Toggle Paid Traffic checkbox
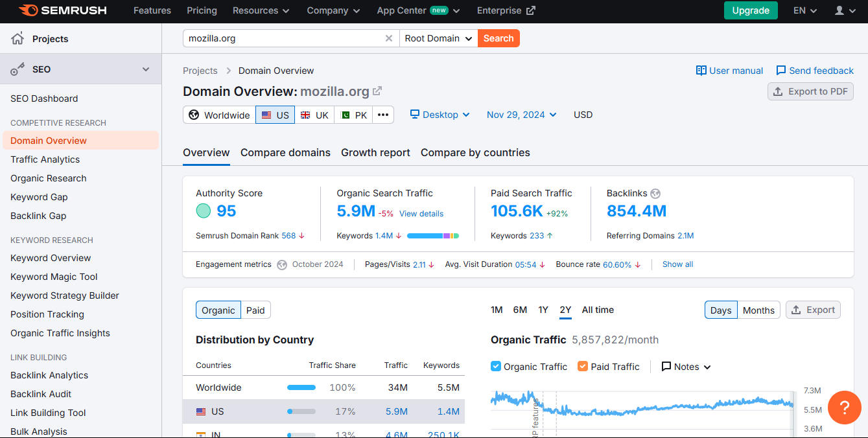 583,366
